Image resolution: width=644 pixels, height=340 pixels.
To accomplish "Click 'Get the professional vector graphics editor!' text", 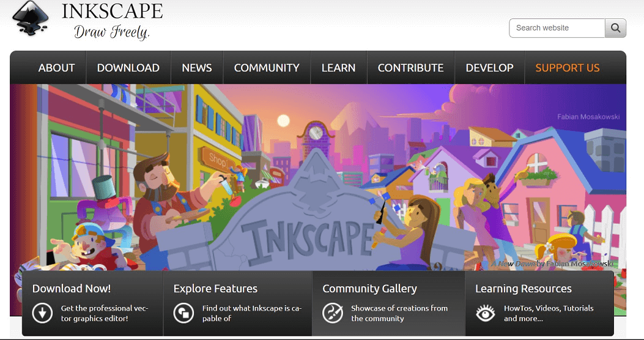I will click(x=105, y=313).
